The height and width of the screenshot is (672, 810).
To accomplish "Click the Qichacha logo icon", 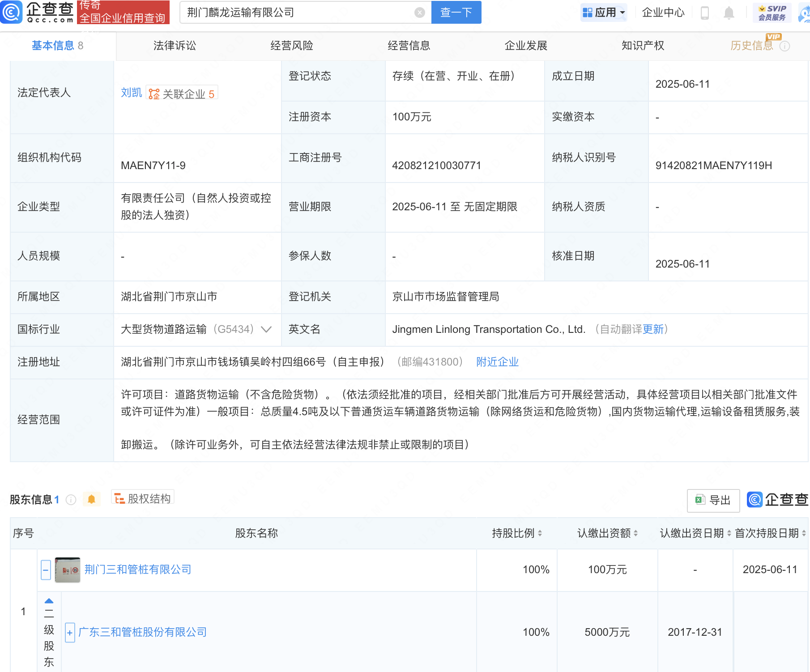I will pos(12,12).
